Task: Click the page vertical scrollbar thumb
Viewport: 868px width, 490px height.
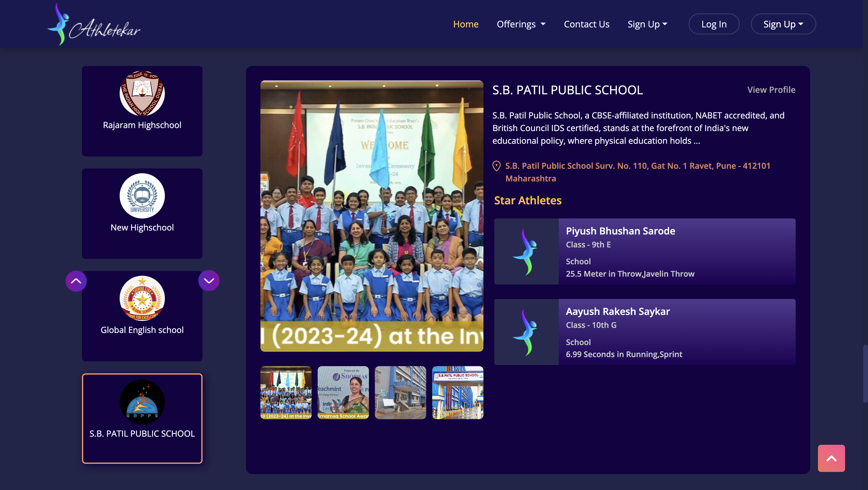Action: coord(865,373)
